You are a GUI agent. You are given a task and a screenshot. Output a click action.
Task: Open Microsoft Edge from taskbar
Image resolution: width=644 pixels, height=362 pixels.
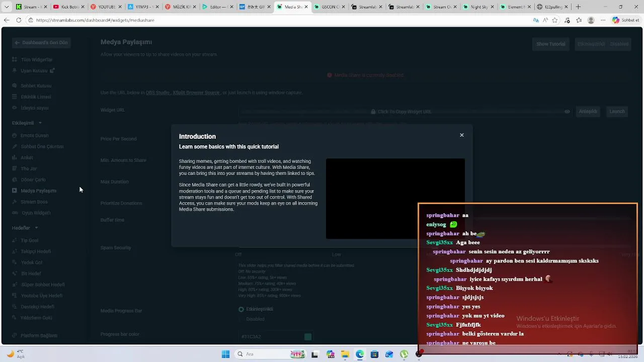pyautogui.click(x=360, y=354)
